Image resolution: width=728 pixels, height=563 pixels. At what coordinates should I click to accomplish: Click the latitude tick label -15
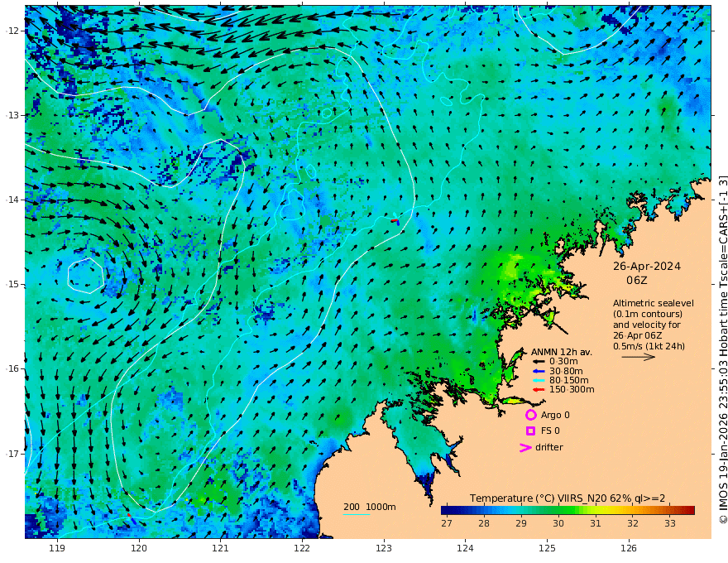(x=12, y=284)
